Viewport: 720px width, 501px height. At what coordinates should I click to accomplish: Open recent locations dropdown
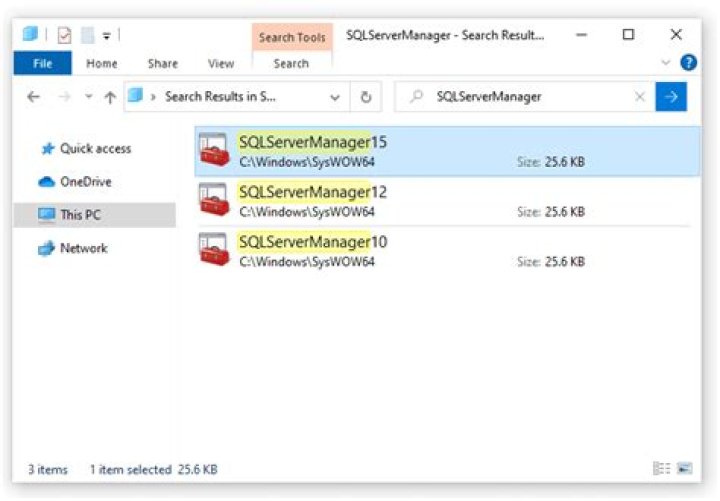tap(88, 97)
